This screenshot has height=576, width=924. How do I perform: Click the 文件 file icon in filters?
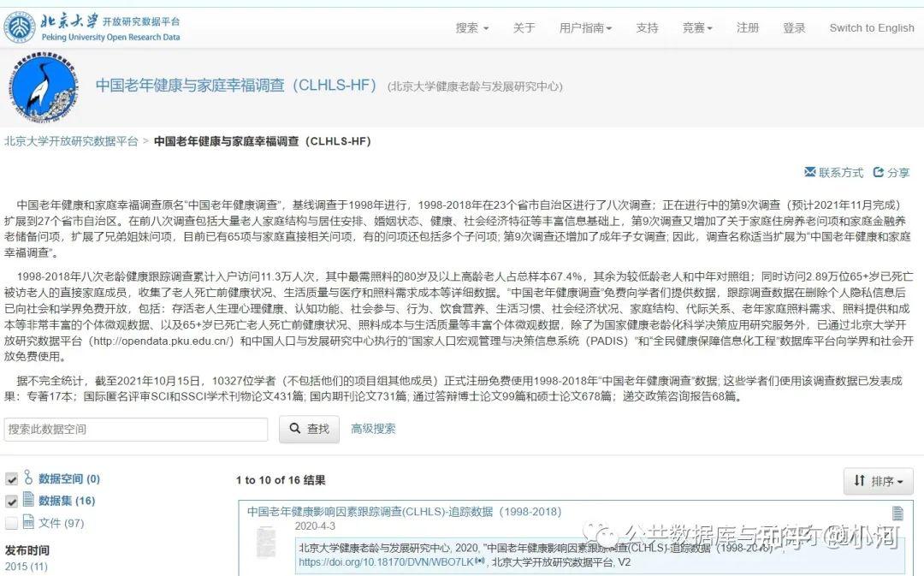pyautogui.click(x=28, y=522)
